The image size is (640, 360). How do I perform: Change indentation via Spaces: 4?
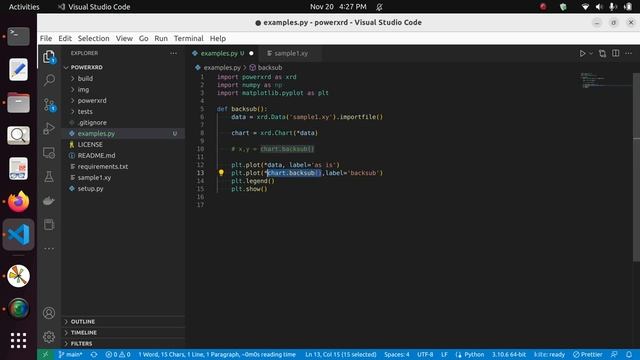(x=396, y=354)
